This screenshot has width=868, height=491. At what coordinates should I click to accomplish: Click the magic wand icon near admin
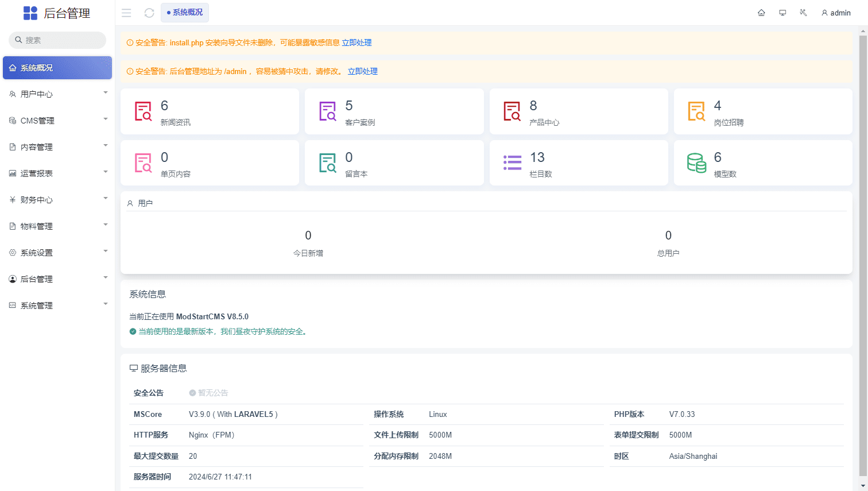[803, 12]
